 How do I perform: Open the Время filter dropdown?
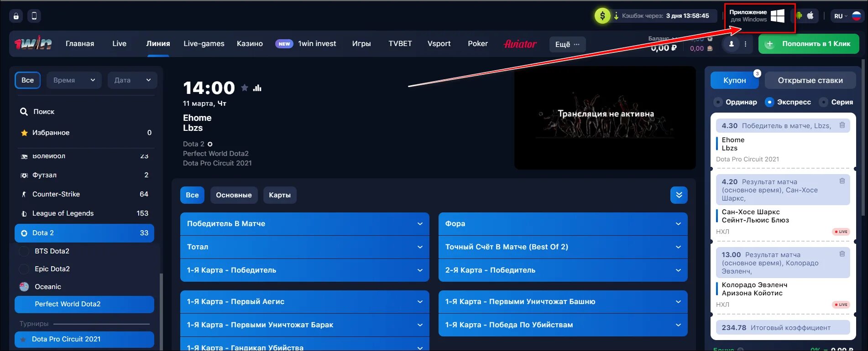coord(74,80)
